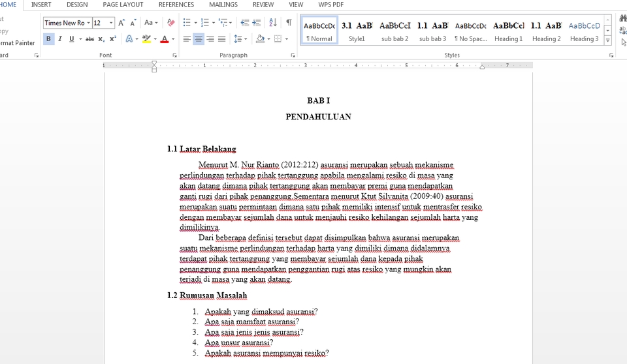Image resolution: width=627 pixels, height=364 pixels.
Task: Click the Font Color red A
Action: coord(165,39)
